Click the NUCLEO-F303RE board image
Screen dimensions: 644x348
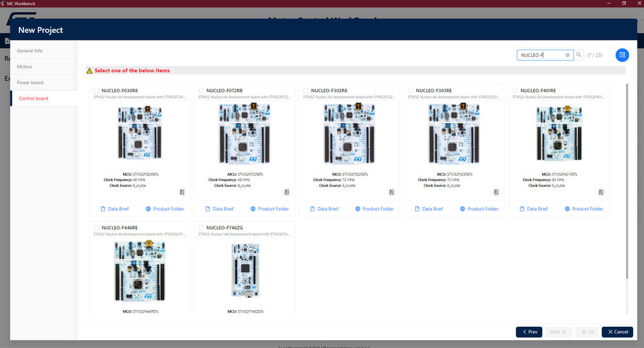[x=454, y=133]
